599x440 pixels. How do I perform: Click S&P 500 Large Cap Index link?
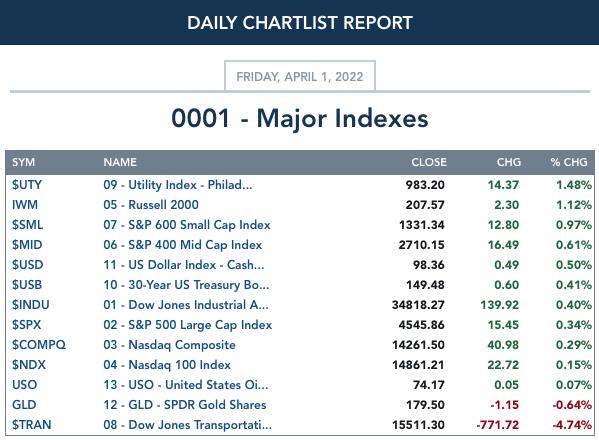point(188,325)
